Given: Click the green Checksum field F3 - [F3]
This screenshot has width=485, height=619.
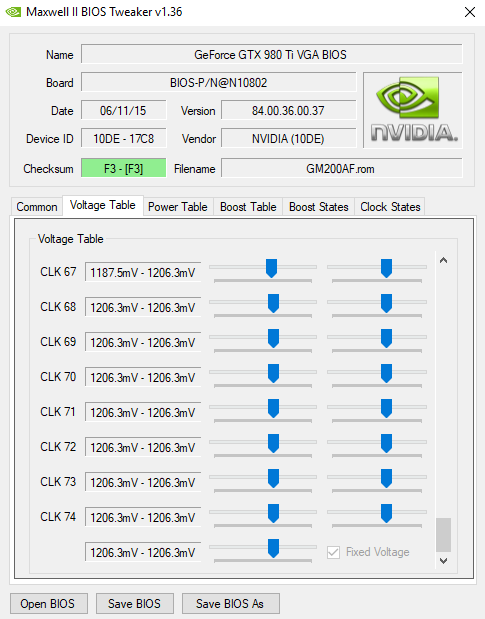Looking at the screenshot, I should tap(124, 168).
